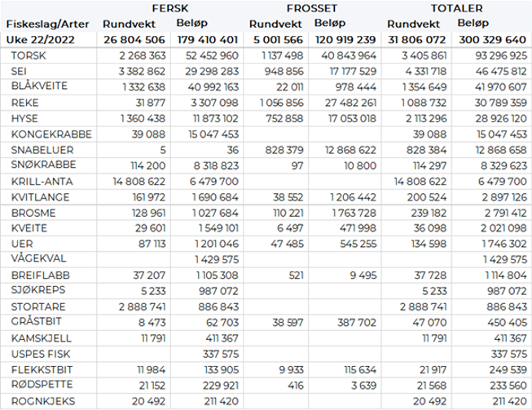The width and height of the screenshot is (532, 410).
Task: Click the TOTALER column group header
Action: 458,7
